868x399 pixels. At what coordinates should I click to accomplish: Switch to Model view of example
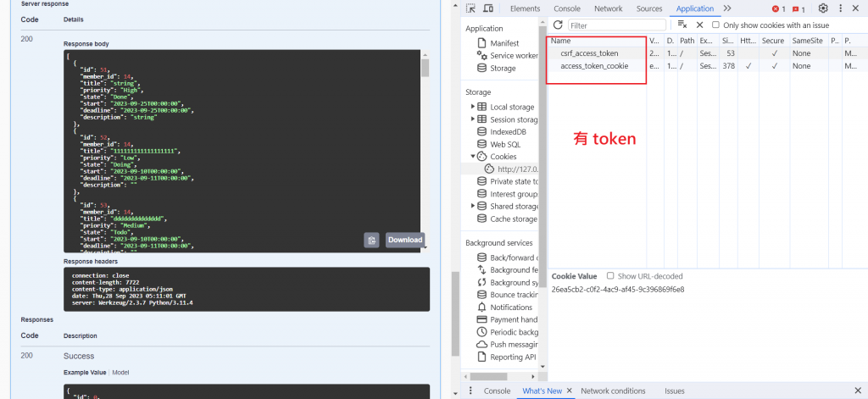coord(120,373)
